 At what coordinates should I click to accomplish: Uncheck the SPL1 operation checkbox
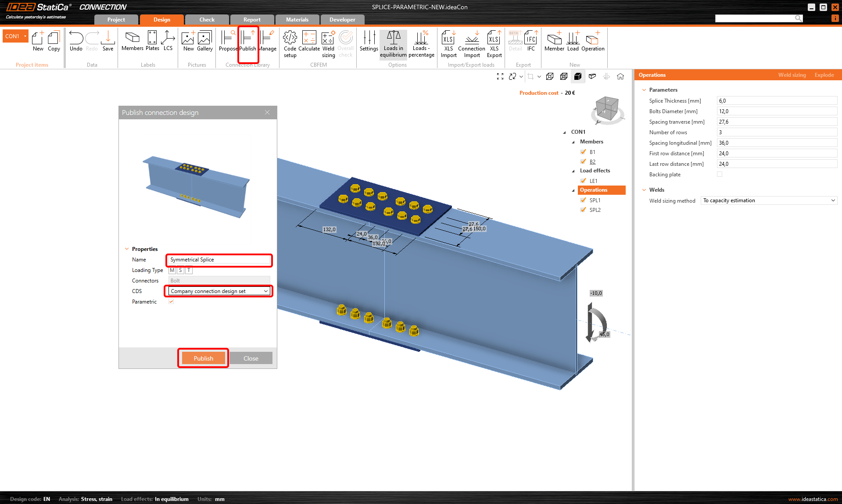pyautogui.click(x=584, y=200)
